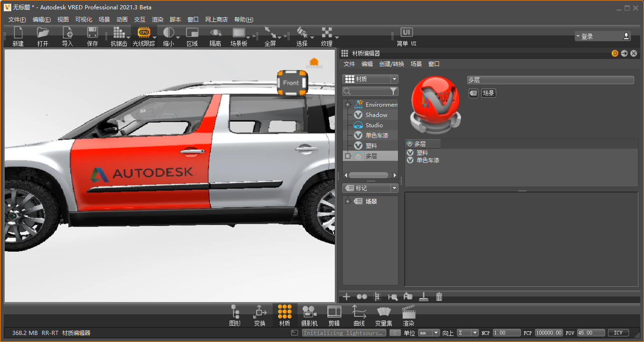Open the 抗锯齿 dropdown arrow
This screenshot has height=342, width=644.
click(x=129, y=37)
